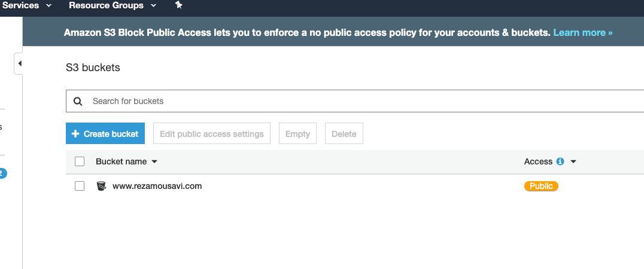This screenshot has width=644, height=269.
Task: Check the select-all buckets checkbox
Action: click(80, 161)
